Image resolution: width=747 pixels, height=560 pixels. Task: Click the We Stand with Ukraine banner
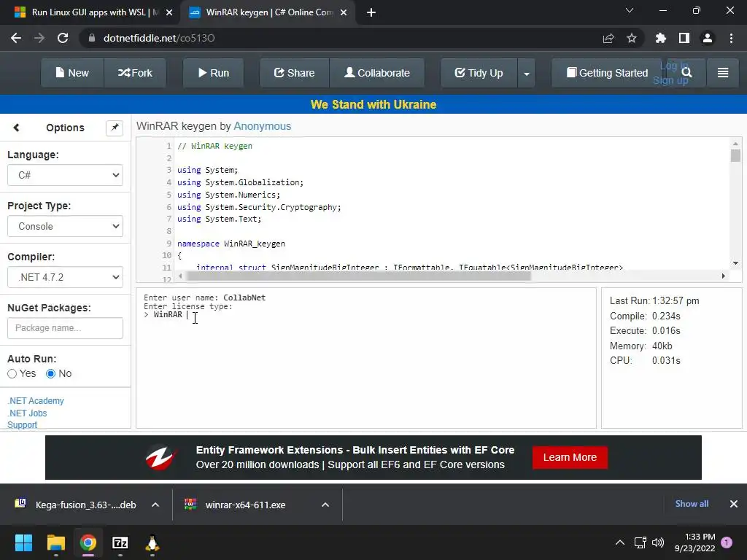click(x=373, y=104)
